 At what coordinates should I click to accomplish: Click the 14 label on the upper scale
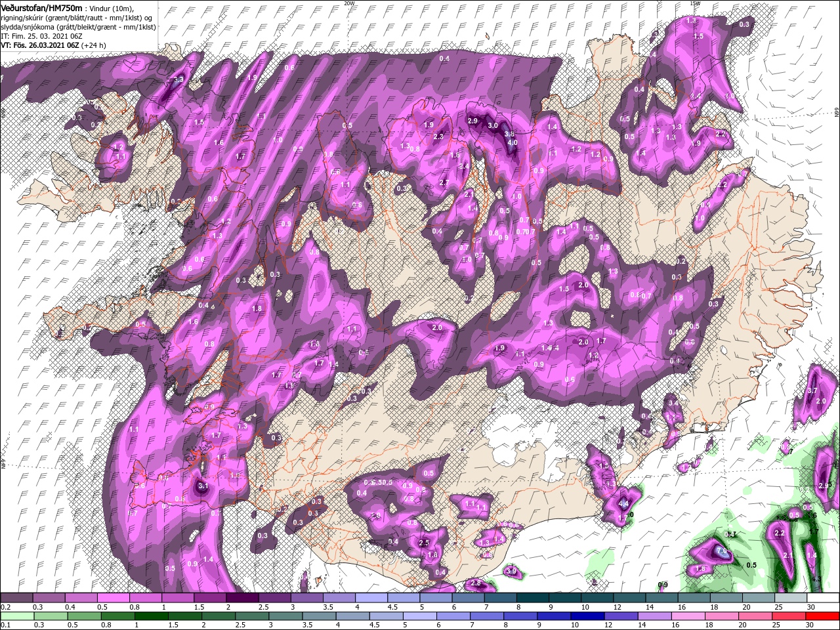coord(650,607)
